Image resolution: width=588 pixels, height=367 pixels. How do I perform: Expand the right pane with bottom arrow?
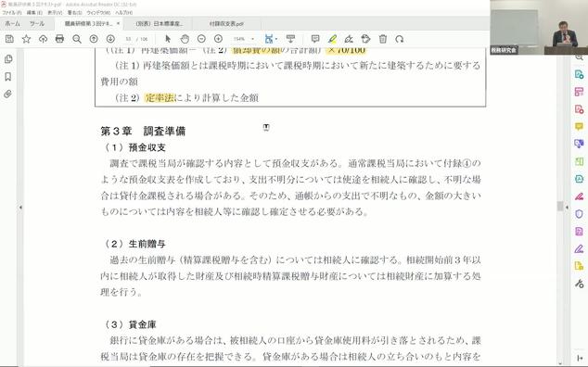[x=579, y=359]
